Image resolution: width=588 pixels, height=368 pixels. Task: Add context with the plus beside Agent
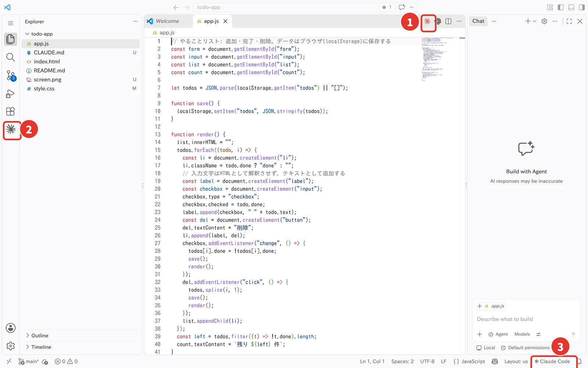pos(480,335)
